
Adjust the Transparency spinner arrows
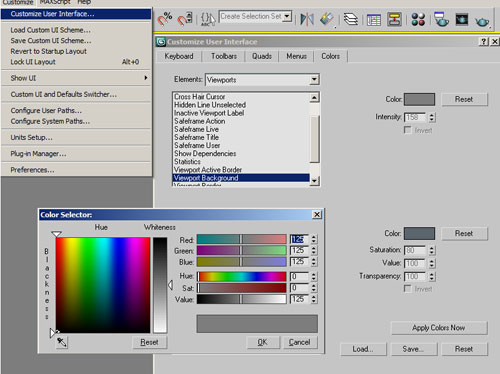point(432,276)
